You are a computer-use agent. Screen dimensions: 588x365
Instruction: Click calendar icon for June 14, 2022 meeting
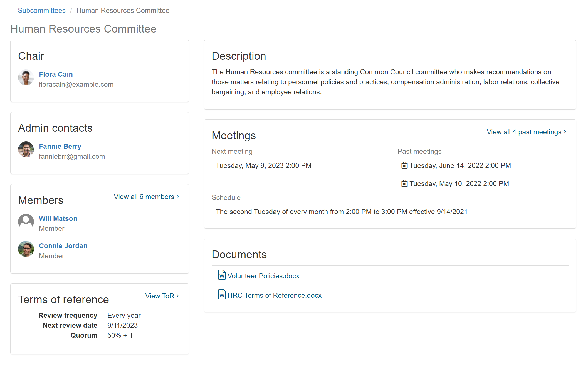(404, 166)
